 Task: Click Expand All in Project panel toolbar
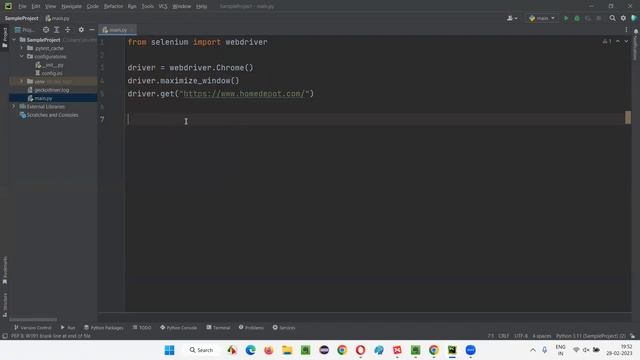[57, 30]
